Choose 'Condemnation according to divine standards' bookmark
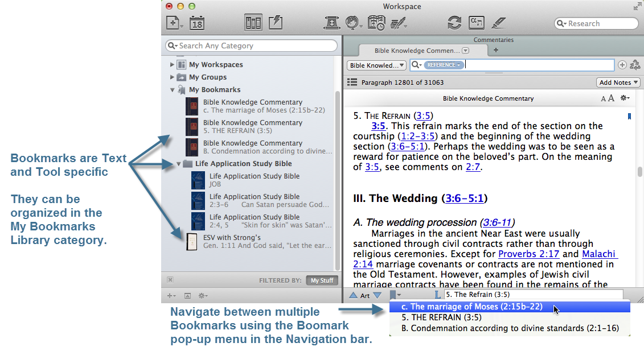The image size is (644, 351). [x=510, y=328]
